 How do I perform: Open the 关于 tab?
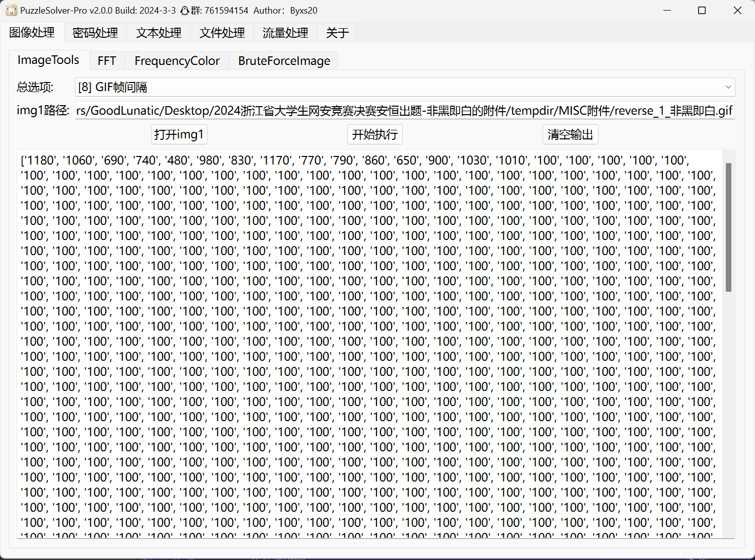[337, 33]
